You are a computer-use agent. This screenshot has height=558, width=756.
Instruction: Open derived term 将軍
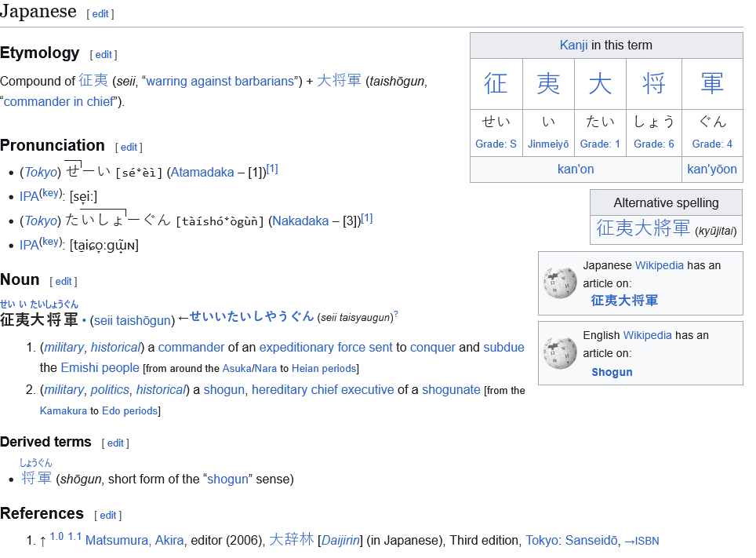pos(37,479)
